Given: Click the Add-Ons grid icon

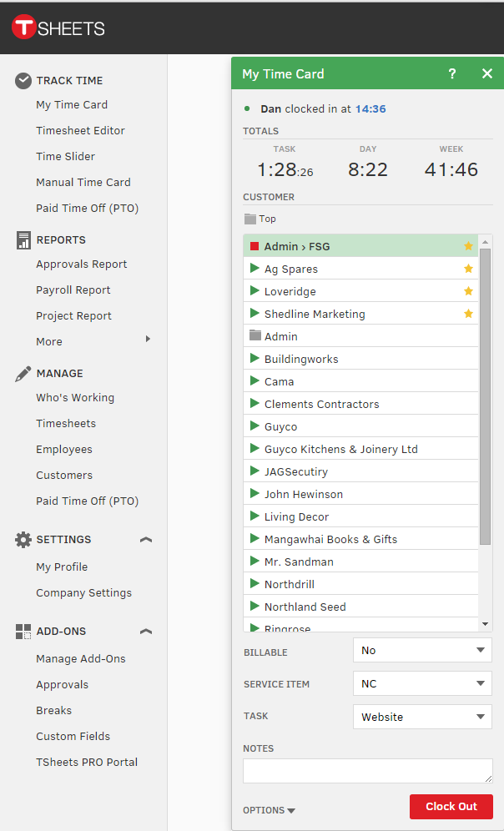Looking at the screenshot, I should (23, 631).
